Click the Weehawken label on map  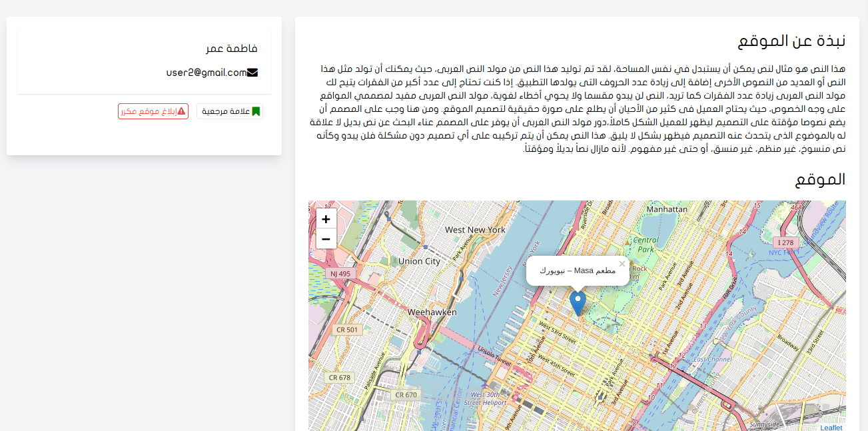pyautogui.click(x=432, y=312)
